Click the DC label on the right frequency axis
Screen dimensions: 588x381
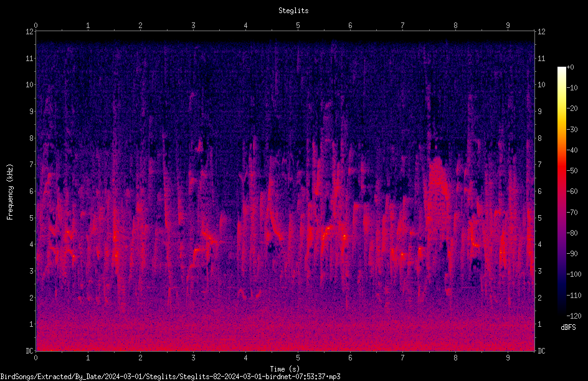pyautogui.click(x=541, y=350)
